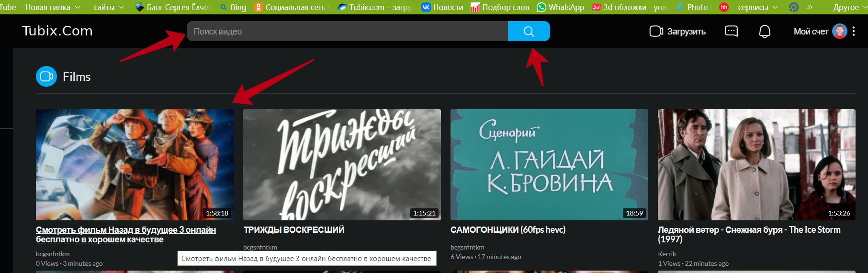868x273 pixels.
Task: Open the Новая папка bookmarks folder
Action: click(52, 7)
